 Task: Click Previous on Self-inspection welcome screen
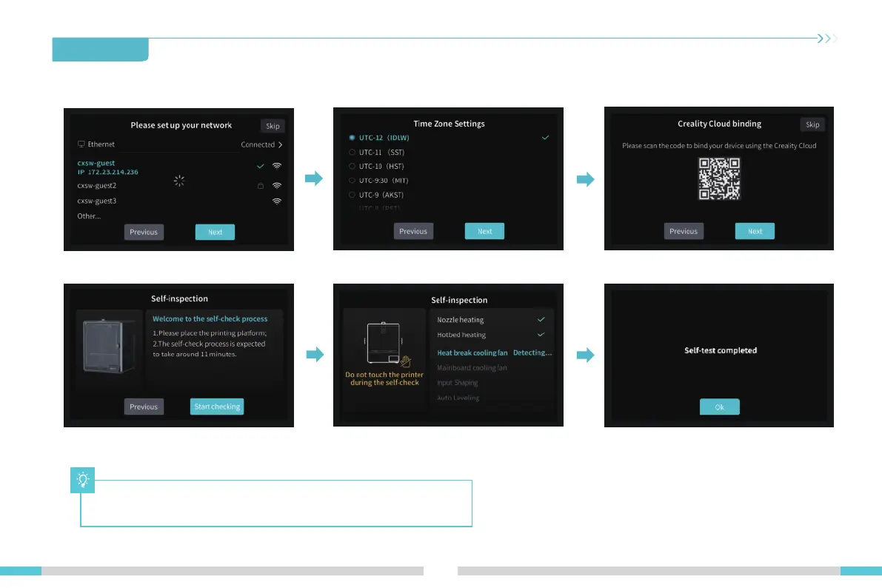pos(144,407)
